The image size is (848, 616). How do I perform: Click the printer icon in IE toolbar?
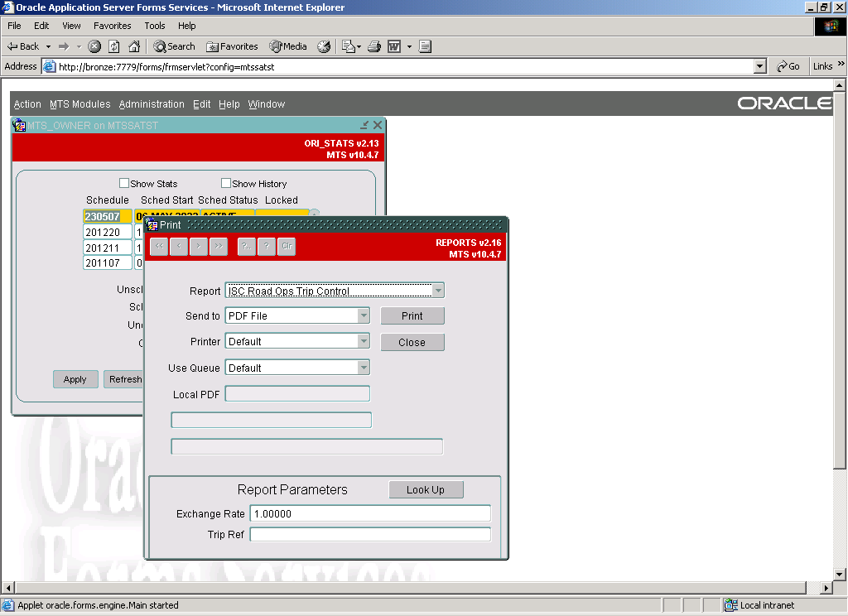(374, 46)
